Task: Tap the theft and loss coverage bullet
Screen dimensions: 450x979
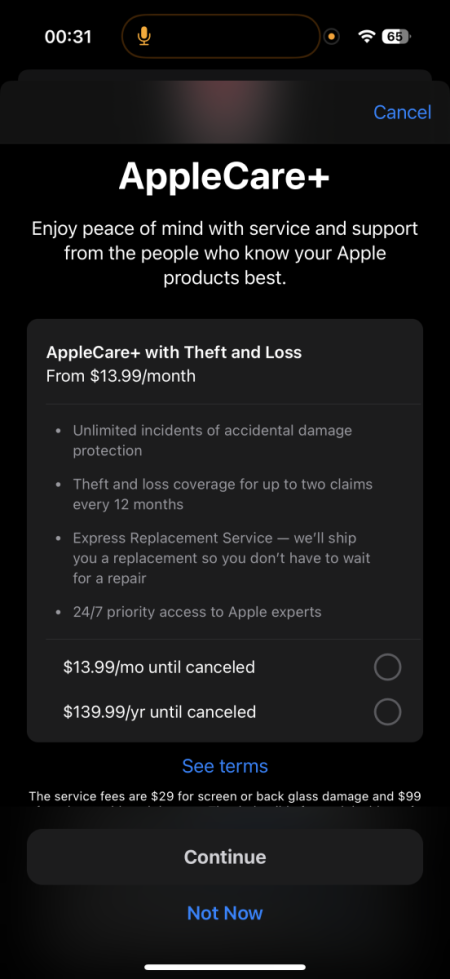Action: [222, 494]
